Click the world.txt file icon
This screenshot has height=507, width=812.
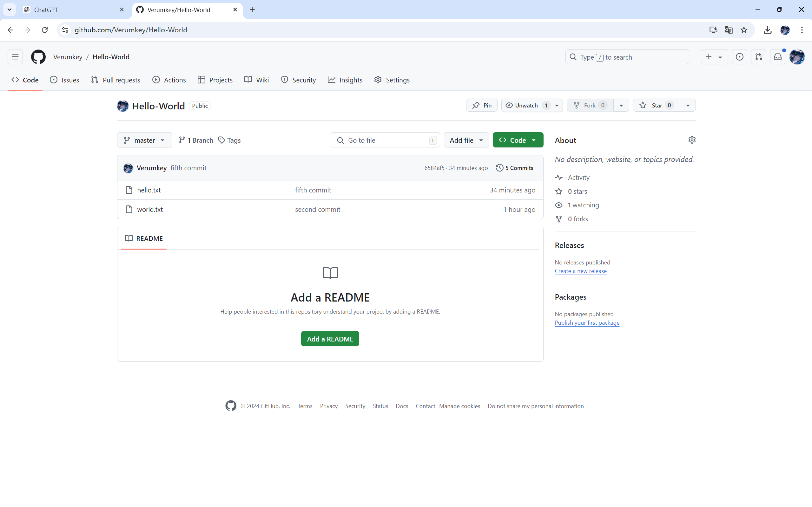(x=129, y=209)
